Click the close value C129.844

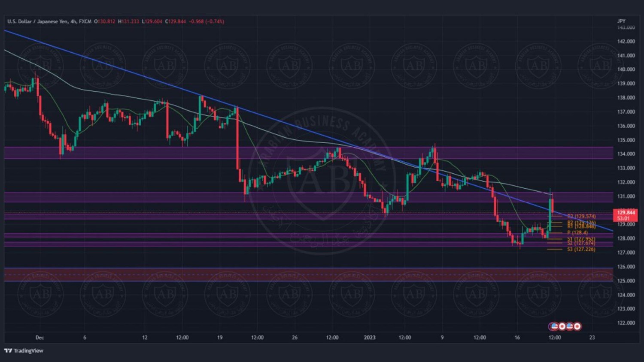tap(176, 21)
